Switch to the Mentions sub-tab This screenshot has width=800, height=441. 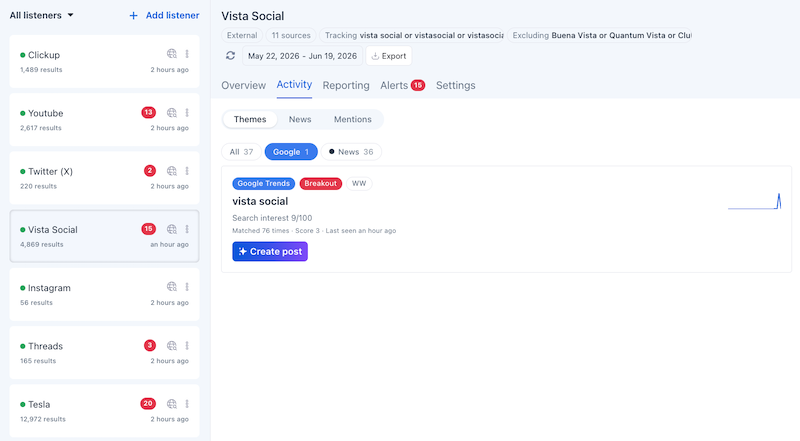(353, 119)
